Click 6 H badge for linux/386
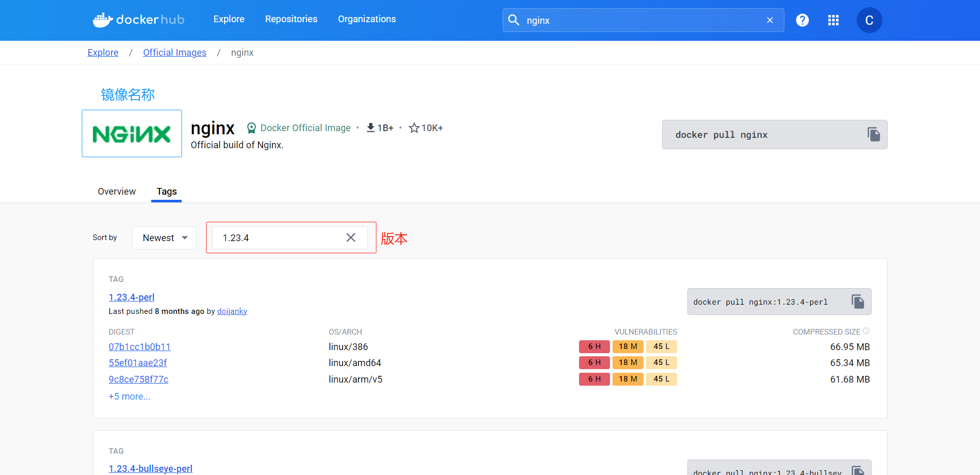The height and width of the screenshot is (475, 980). point(594,346)
